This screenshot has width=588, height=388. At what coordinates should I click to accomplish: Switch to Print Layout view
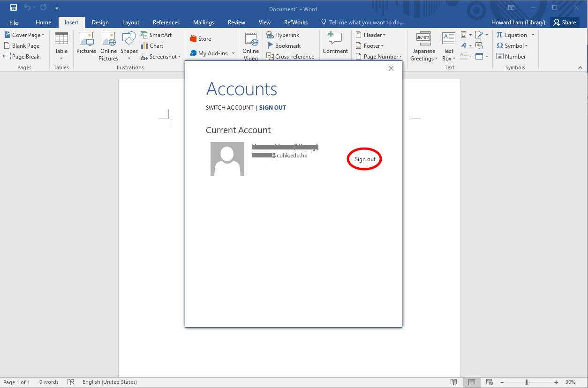tap(472, 382)
